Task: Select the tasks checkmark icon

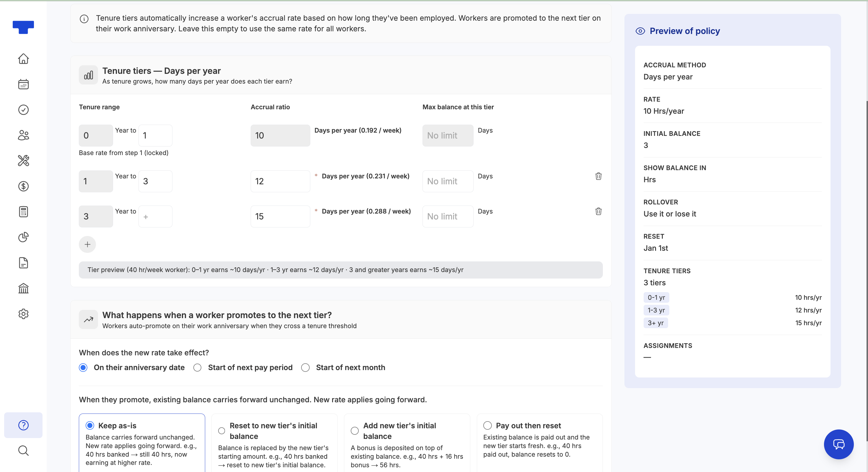Action: pos(23,110)
